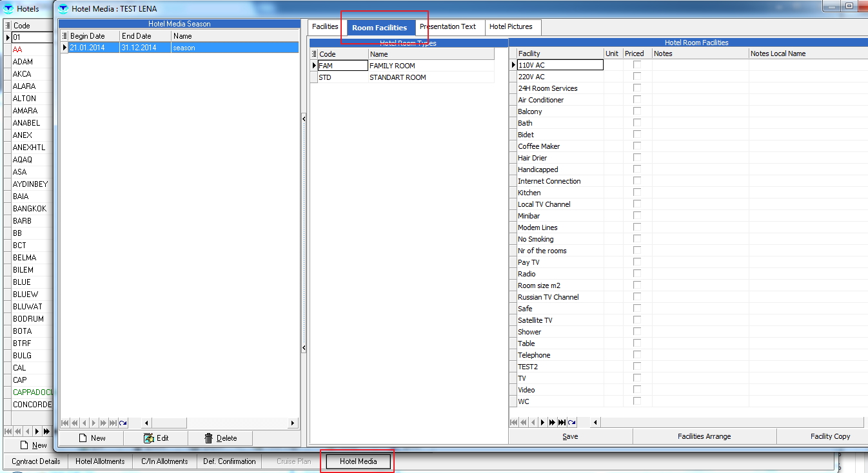Collapse the season panel using the upper splitter arrow
The image size is (868, 473).
point(304,119)
